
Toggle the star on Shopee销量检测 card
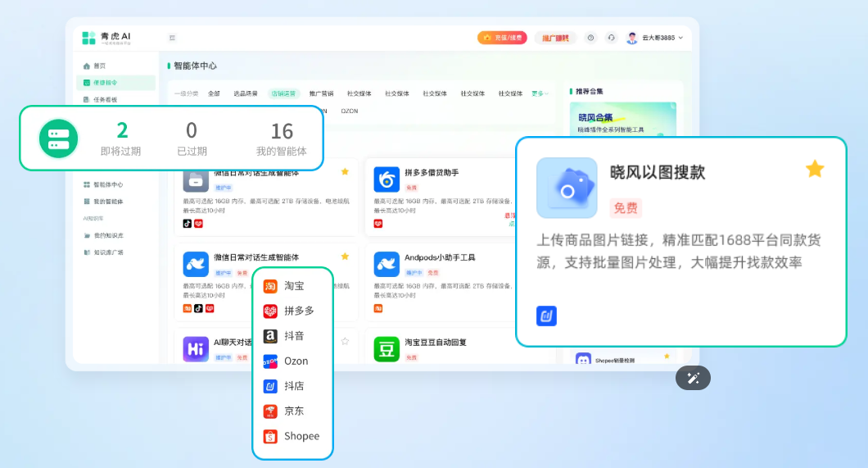pyautogui.click(x=667, y=357)
